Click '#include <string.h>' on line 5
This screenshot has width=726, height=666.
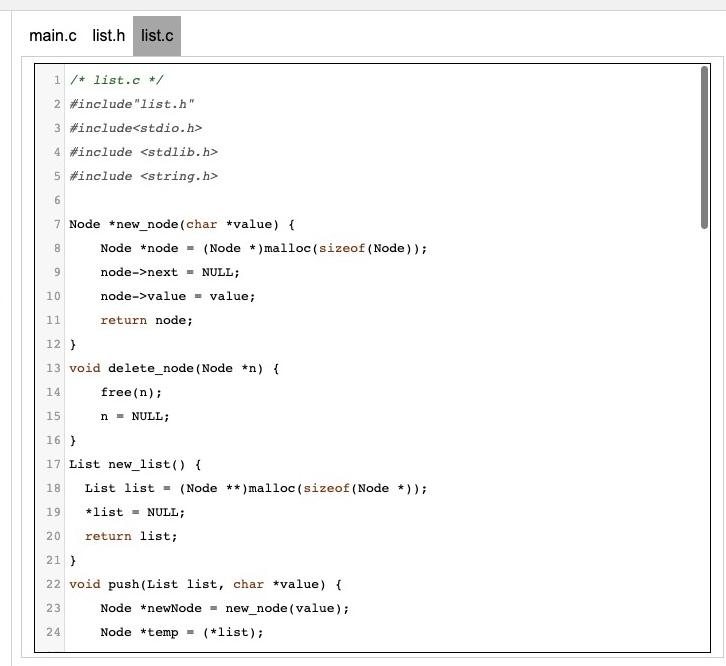click(144, 176)
